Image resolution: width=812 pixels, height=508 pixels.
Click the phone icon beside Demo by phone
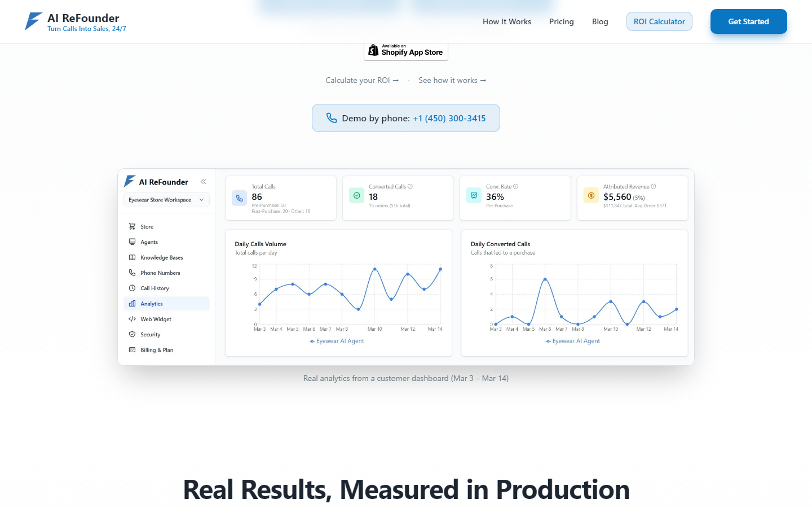coord(332,118)
